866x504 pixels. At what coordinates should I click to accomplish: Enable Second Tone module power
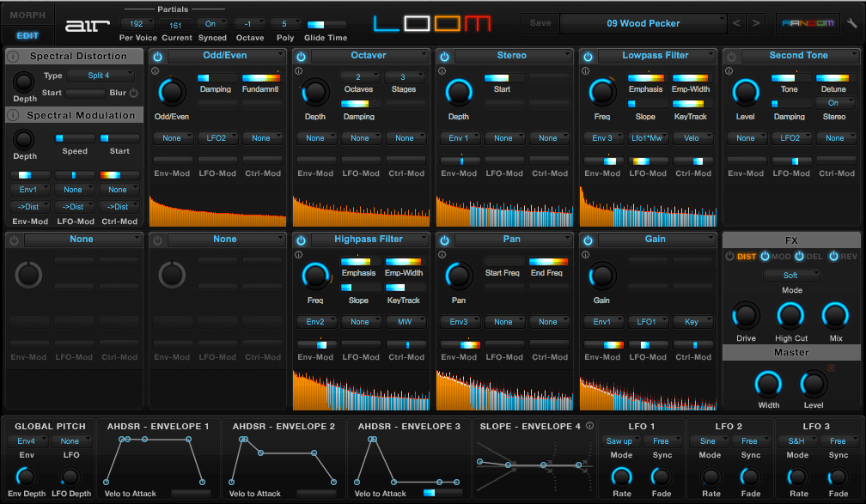point(731,57)
